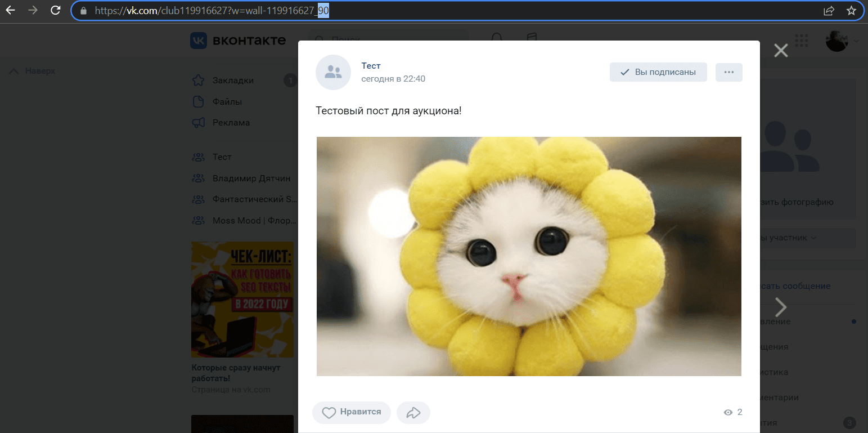Click the browser back arrow

(x=10, y=10)
